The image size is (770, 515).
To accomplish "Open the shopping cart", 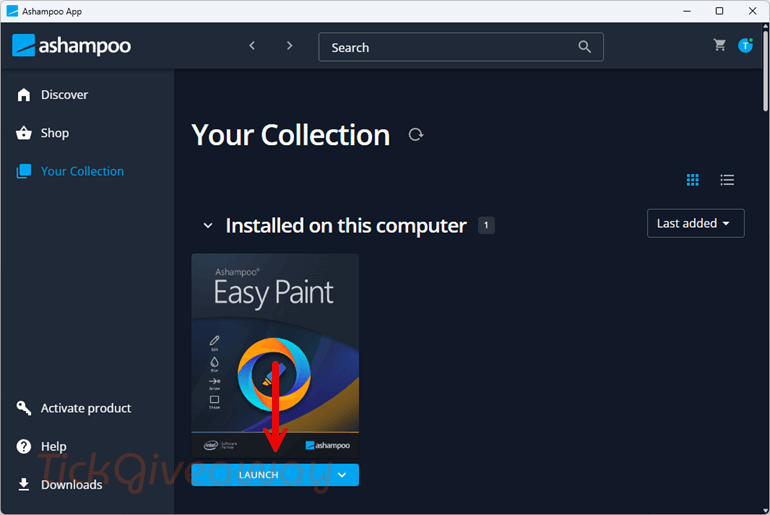I will 719,45.
